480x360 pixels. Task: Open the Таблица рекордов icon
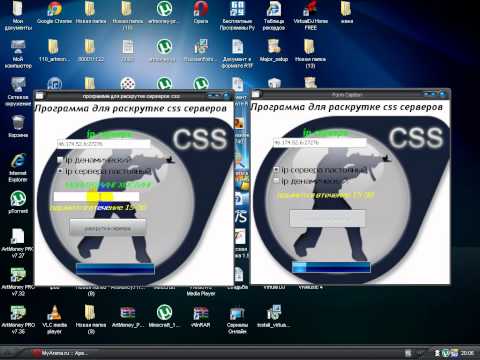click(274, 16)
